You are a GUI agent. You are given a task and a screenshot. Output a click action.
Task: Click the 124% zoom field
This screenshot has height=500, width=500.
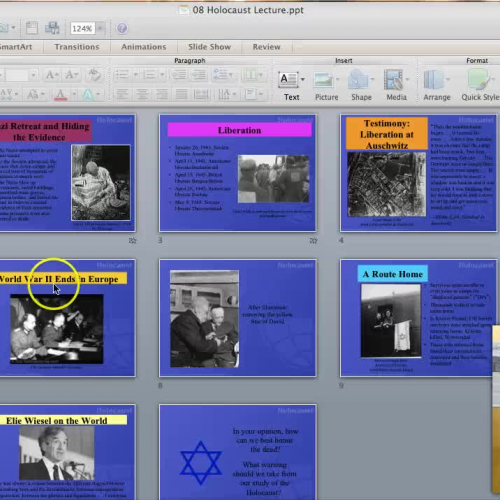pyautogui.click(x=82, y=28)
